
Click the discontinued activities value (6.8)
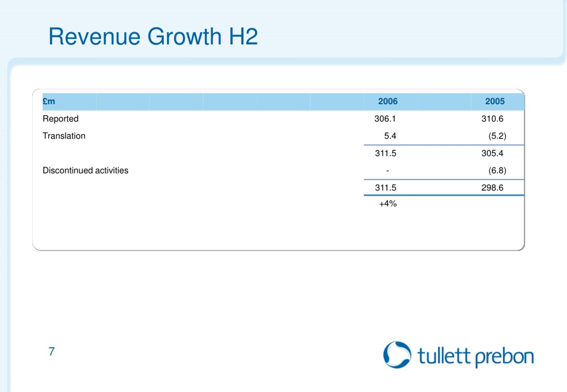pyautogui.click(x=497, y=171)
